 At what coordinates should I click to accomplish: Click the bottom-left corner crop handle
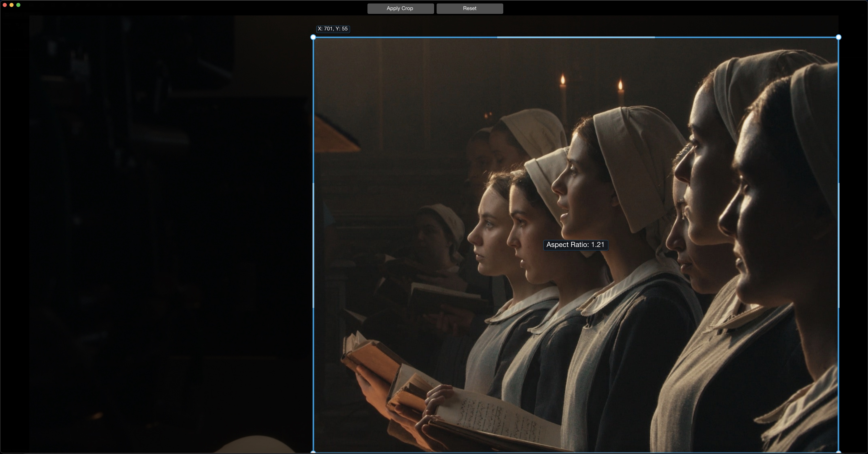point(313,452)
